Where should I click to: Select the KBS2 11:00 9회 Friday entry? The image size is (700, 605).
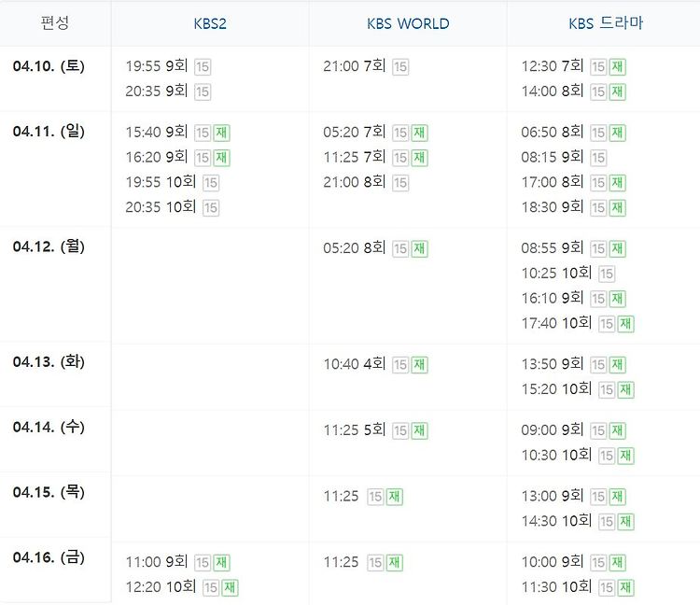point(177,562)
